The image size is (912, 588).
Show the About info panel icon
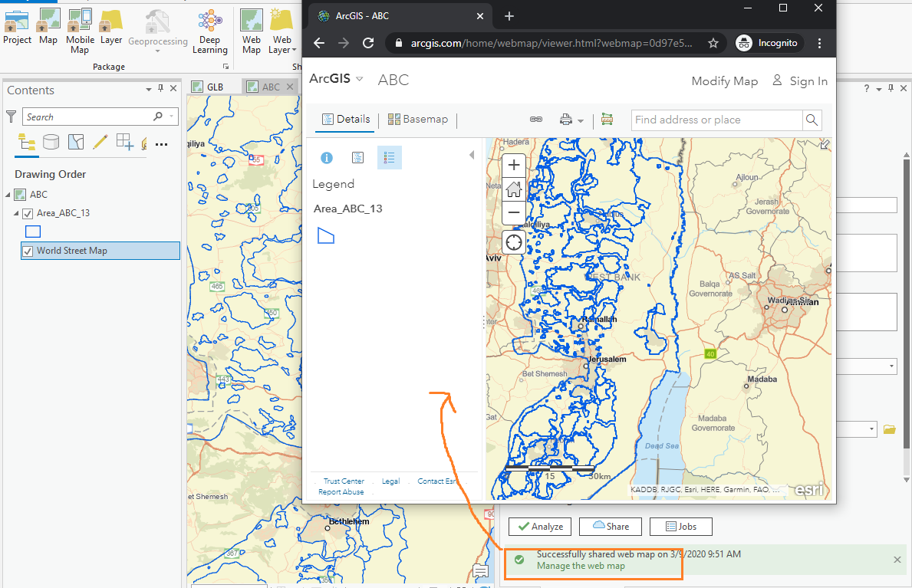(x=327, y=158)
